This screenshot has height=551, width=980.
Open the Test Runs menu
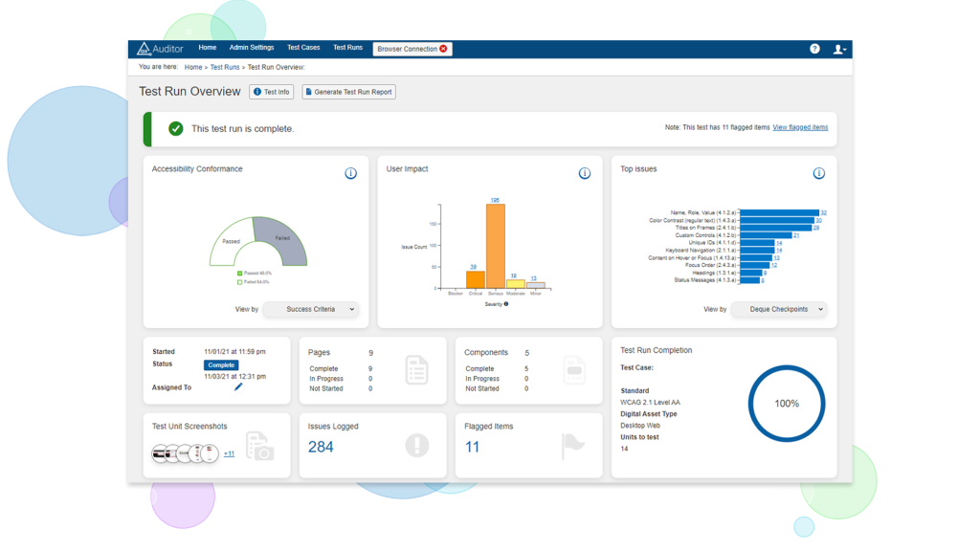click(347, 48)
